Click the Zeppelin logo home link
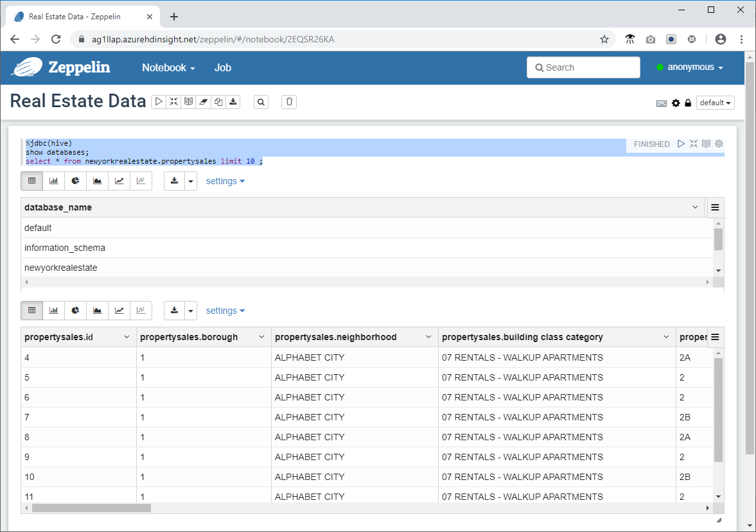This screenshot has height=532, width=756. point(62,67)
